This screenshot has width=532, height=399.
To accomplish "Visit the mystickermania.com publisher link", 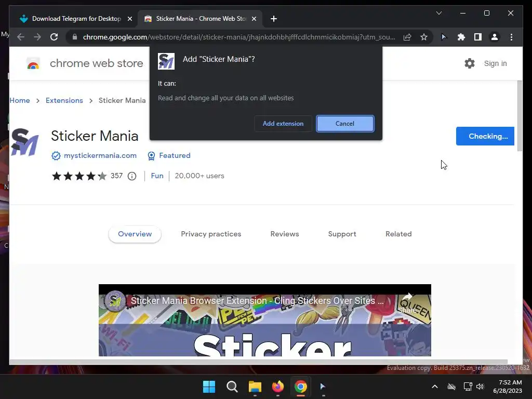I will pyautogui.click(x=100, y=155).
